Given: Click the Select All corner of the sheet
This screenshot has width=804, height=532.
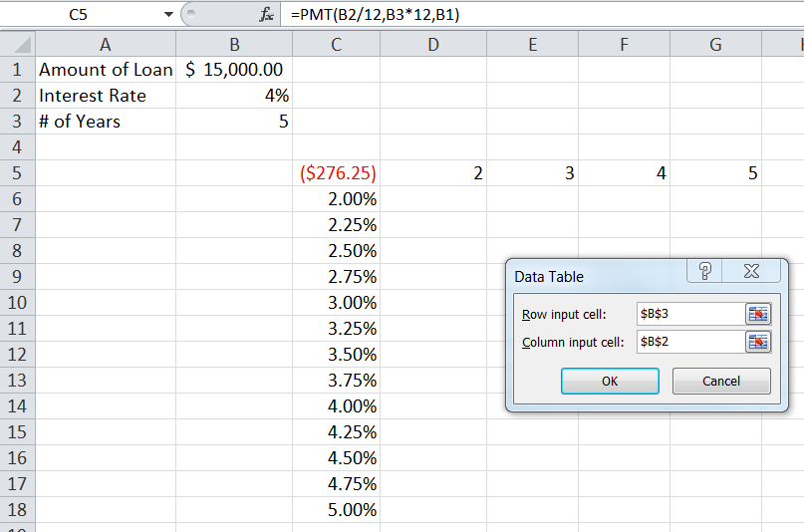Looking at the screenshot, I should (x=18, y=45).
